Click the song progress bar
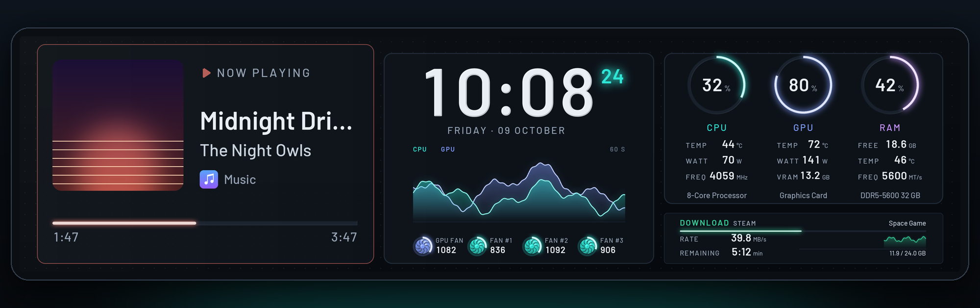 tap(205, 223)
